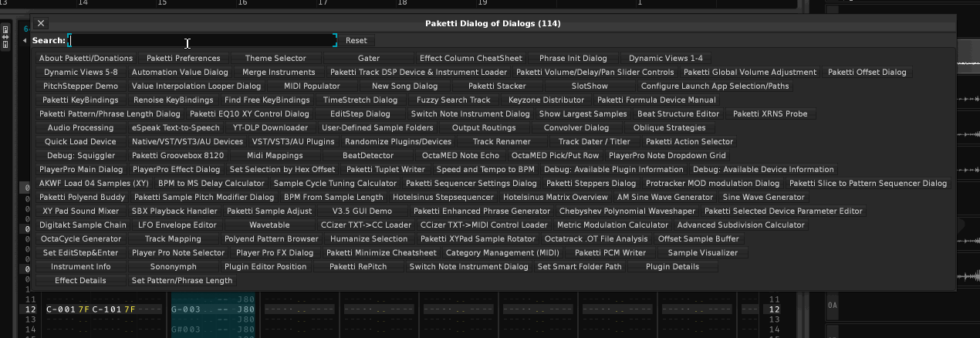Viewport: 980px width, 338px height.
Task: Launch Paketti Groovebox 8120
Action: (x=177, y=156)
